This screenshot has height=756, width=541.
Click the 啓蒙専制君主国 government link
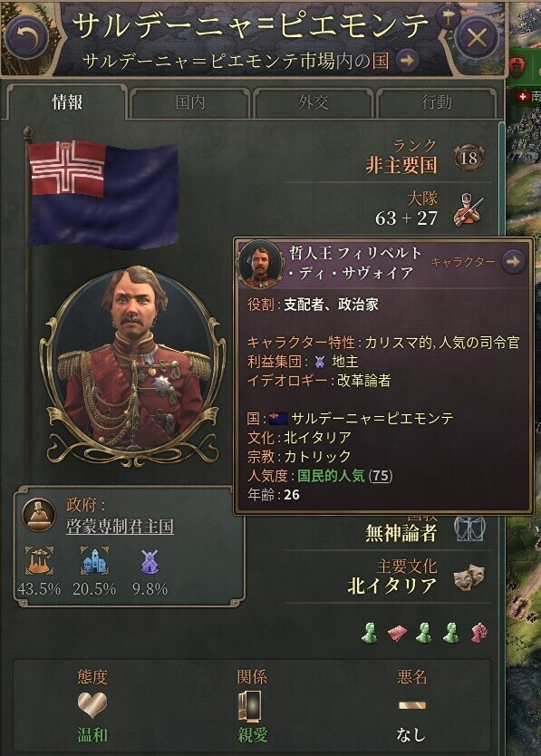coord(120,526)
